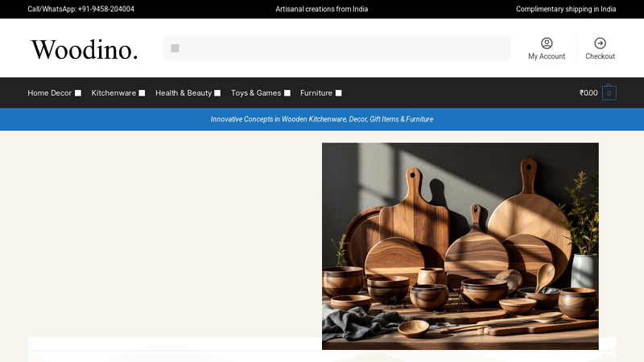
Task: Open the cart item count box
Action: pos(609,93)
